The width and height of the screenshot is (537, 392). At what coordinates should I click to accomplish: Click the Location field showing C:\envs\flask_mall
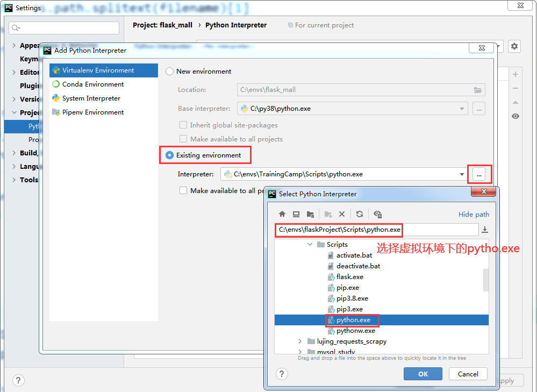(361, 90)
